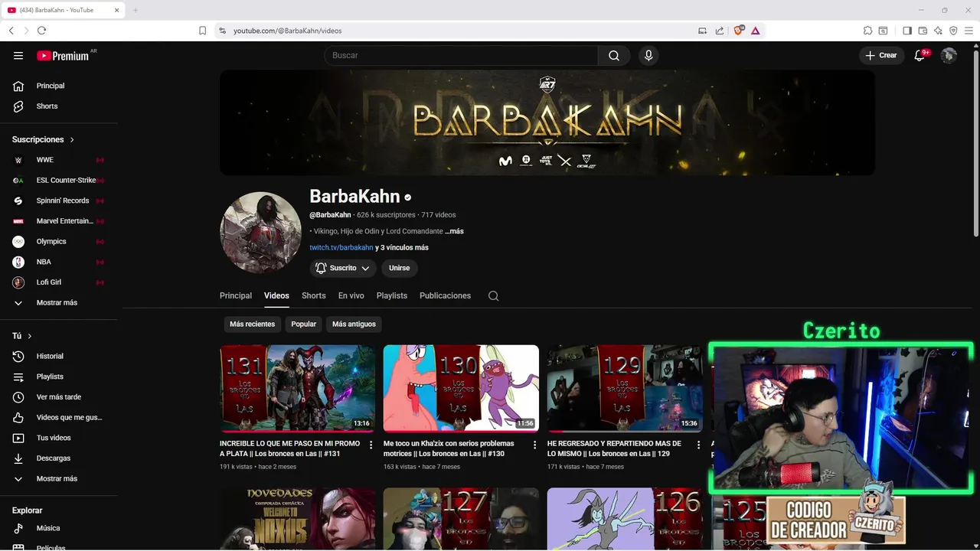This screenshot has height=551, width=980.
Task: Switch to the Playlists channel tab
Action: pos(392,296)
